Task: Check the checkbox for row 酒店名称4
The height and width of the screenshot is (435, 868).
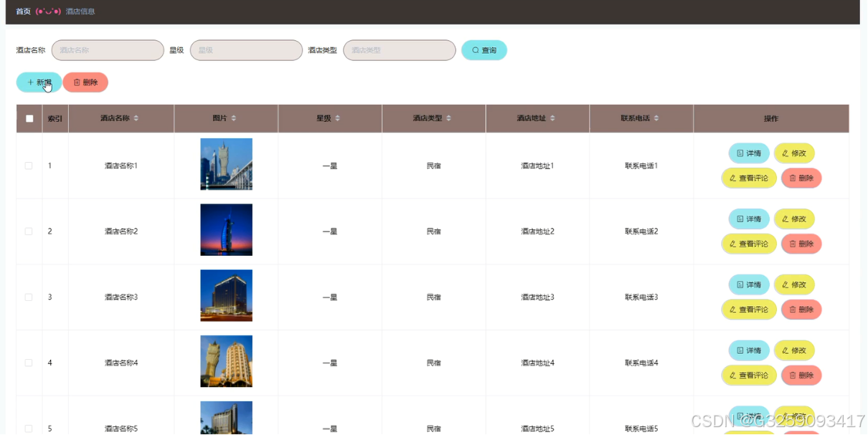Action: click(x=29, y=363)
